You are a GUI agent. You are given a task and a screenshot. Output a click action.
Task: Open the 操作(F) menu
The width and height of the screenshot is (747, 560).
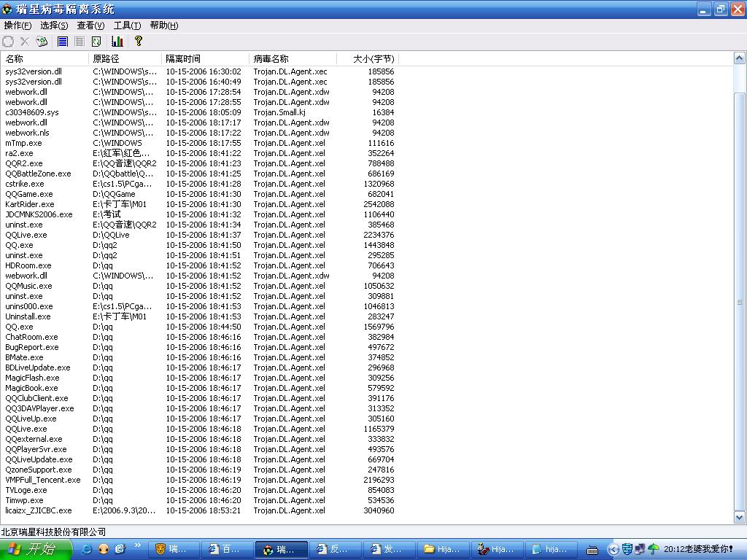[18, 26]
